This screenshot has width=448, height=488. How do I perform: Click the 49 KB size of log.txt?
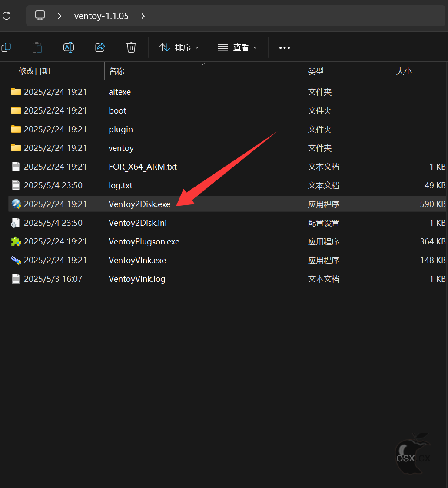tap(435, 185)
